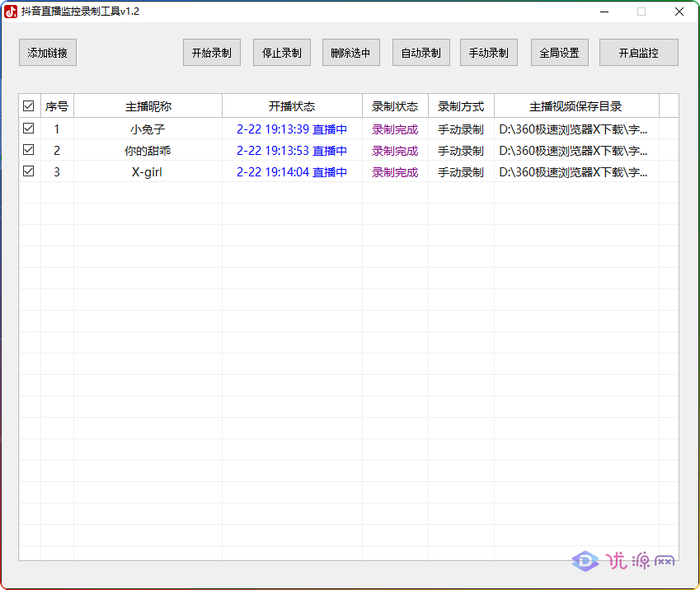Screen dimensions: 700x590
Task: Click the 录制方式 column header
Action: click(461, 106)
